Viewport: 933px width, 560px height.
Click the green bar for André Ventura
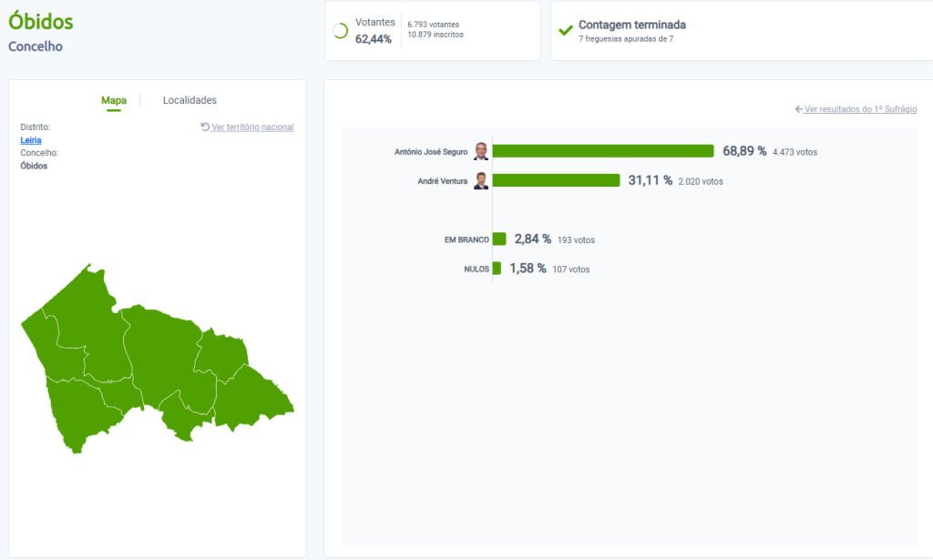pyautogui.click(x=557, y=180)
